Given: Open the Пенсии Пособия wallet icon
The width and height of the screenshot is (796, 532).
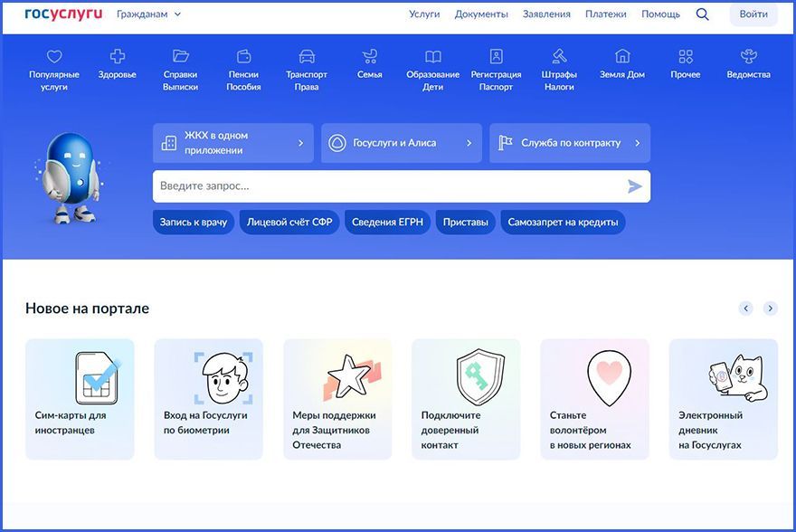Looking at the screenshot, I should [x=243, y=57].
